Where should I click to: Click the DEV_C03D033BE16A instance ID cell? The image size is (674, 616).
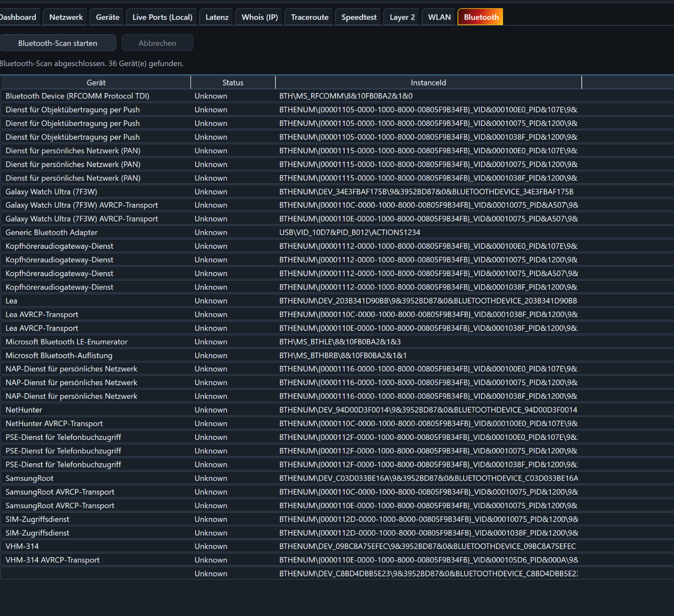[x=428, y=478]
